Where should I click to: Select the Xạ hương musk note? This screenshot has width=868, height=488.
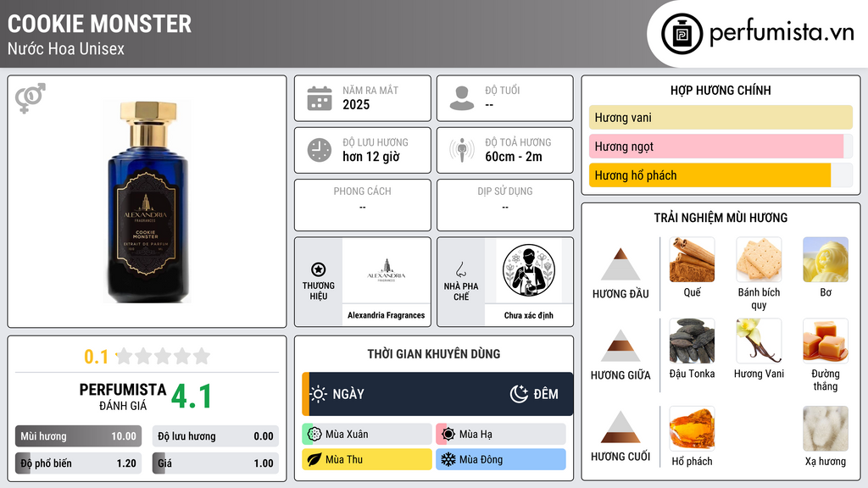coord(826,429)
